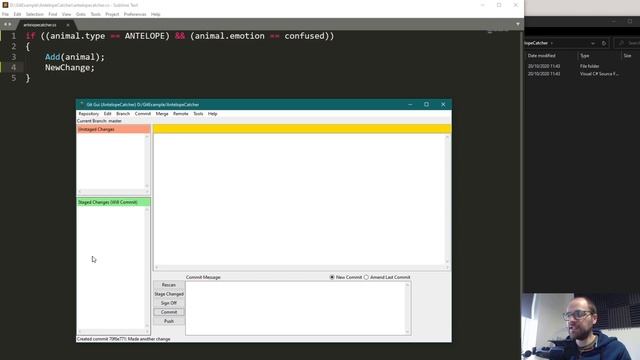Open the Merge menu in Git Gui
640x360 pixels.
(x=162, y=114)
